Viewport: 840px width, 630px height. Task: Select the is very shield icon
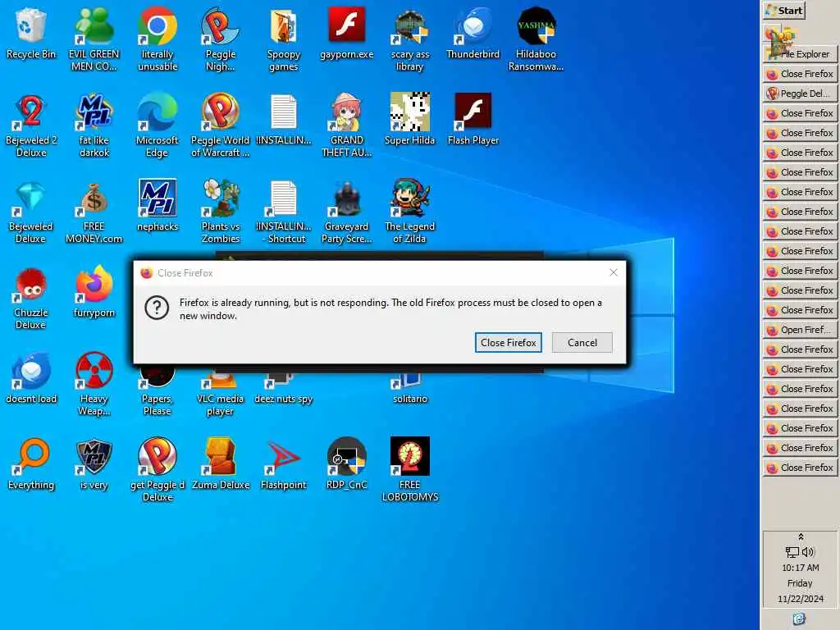click(94, 464)
